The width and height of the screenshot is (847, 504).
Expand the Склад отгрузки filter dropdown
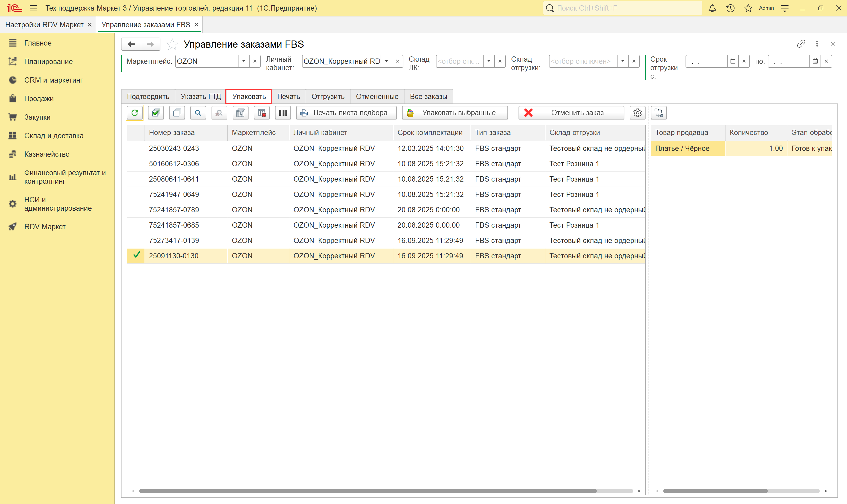(x=623, y=61)
